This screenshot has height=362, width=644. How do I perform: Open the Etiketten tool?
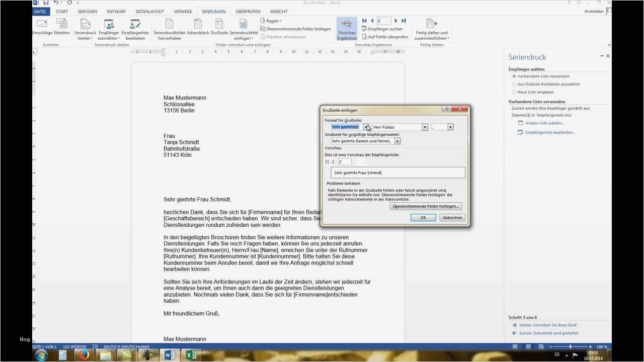(61, 28)
